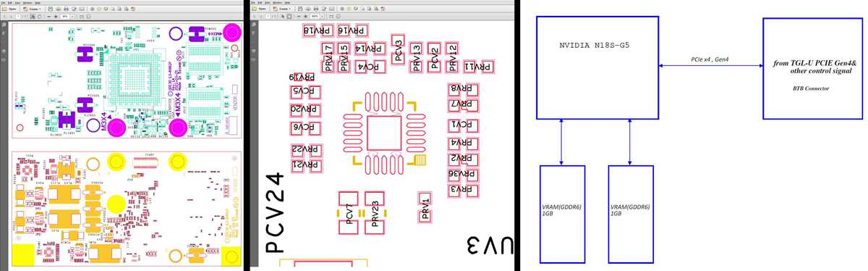Screen dimensions: 868x271
Task: Click Open button in left PDF window
Action: click(x=9, y=9)
